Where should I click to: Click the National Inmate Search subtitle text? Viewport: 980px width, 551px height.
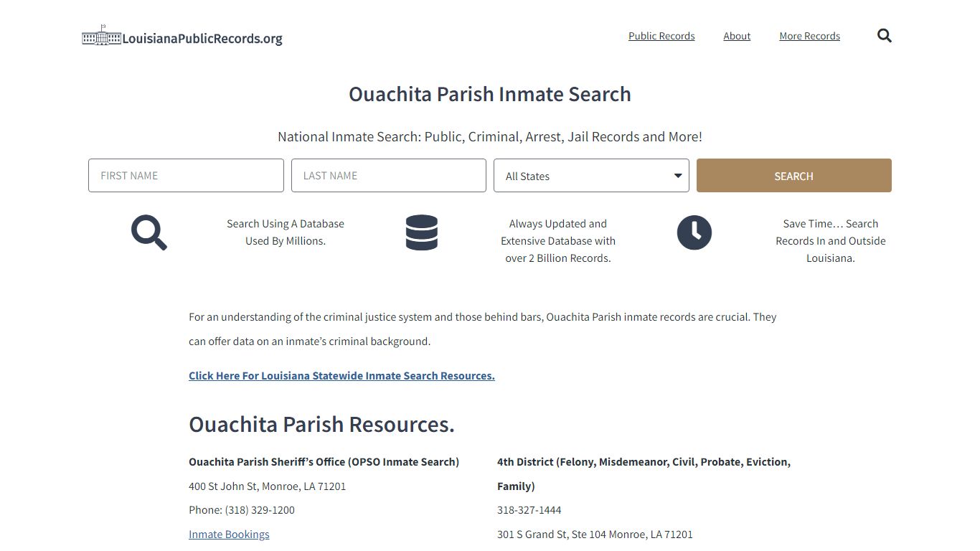point(490,136)
